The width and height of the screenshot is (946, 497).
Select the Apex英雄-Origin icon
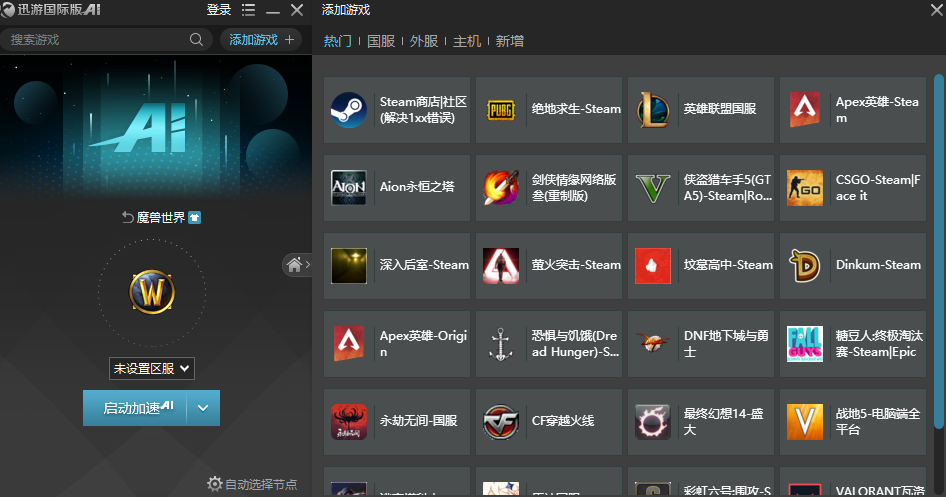tap(349, 343)
